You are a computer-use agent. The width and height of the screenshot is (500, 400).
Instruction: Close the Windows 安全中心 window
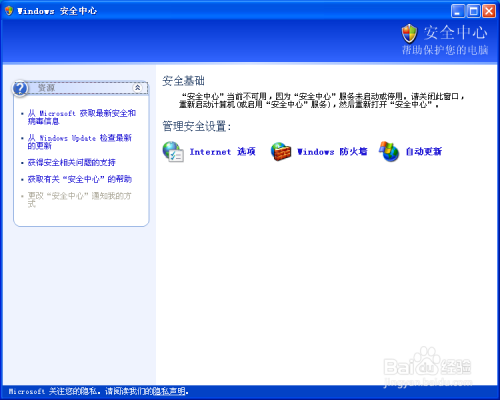[x=489, y=11]
